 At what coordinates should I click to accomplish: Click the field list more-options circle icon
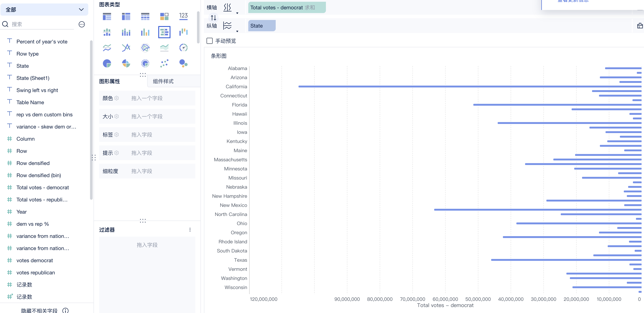(x=82, y=24)
